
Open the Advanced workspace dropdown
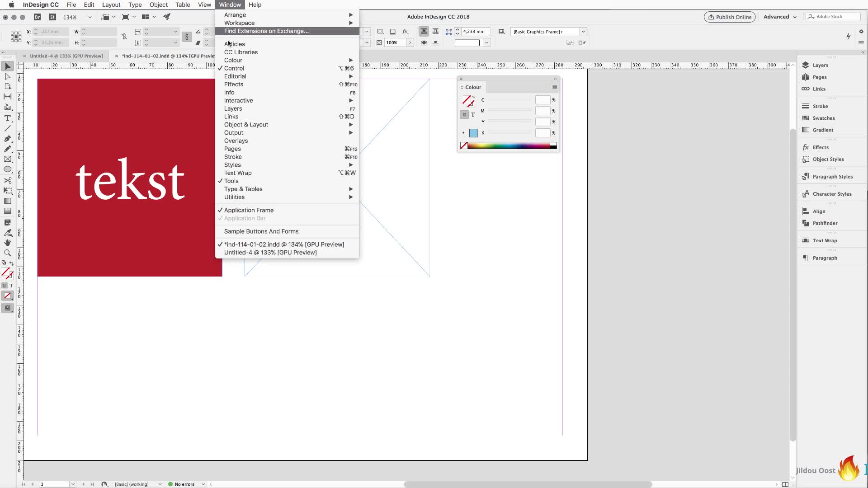coord(780,17)
